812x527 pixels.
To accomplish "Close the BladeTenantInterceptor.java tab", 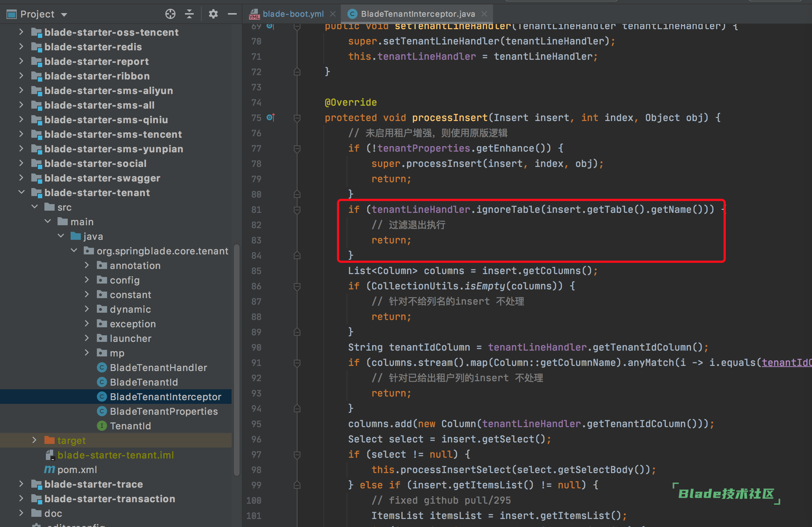I will [484, 14].
